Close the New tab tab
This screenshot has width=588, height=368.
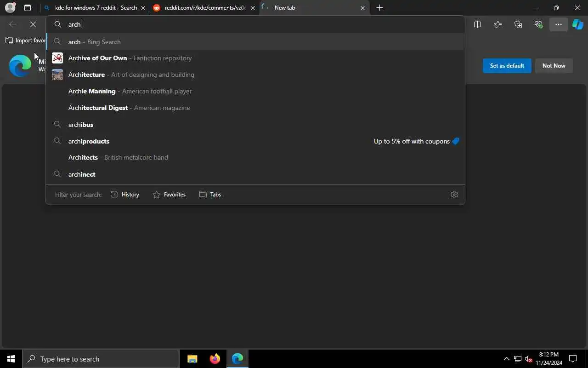coord(362,8)
